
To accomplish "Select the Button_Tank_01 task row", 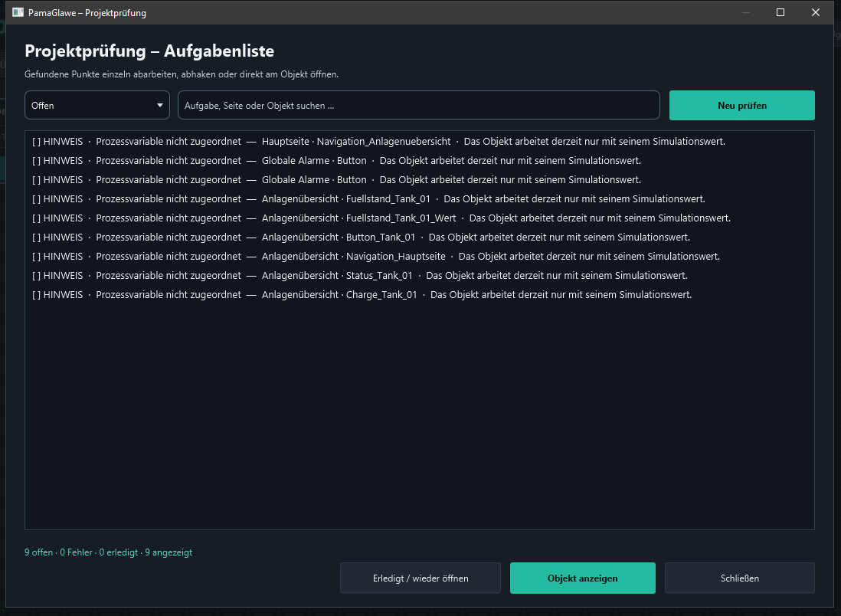I will tap(420, 238).
